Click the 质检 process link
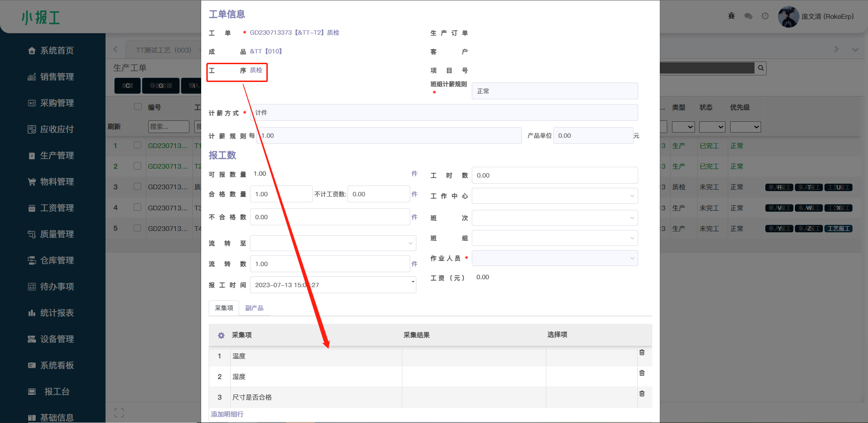The image size is (868, 423). point(256,70)
